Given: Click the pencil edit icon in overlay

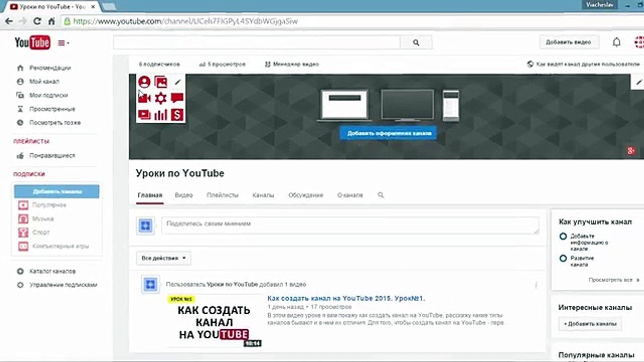Looking at the screenshot, I should pyautogui.click(x=177, y=82).
